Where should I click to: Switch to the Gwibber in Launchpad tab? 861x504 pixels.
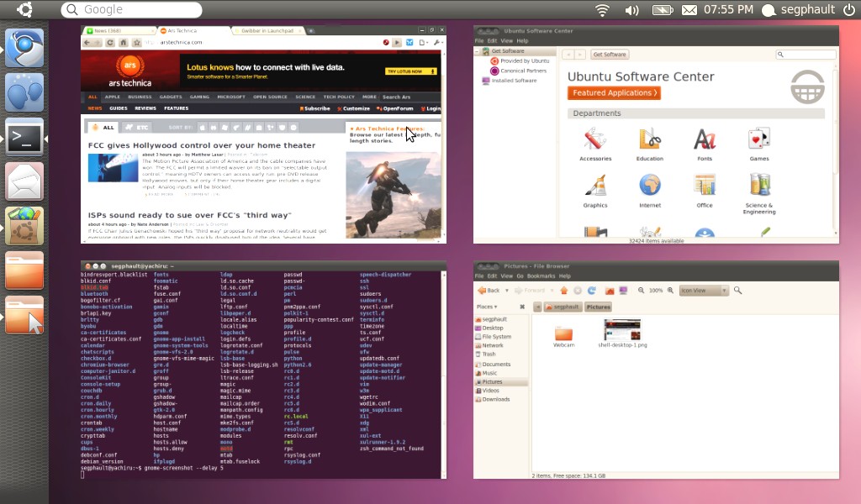click(x=267, y=31)
